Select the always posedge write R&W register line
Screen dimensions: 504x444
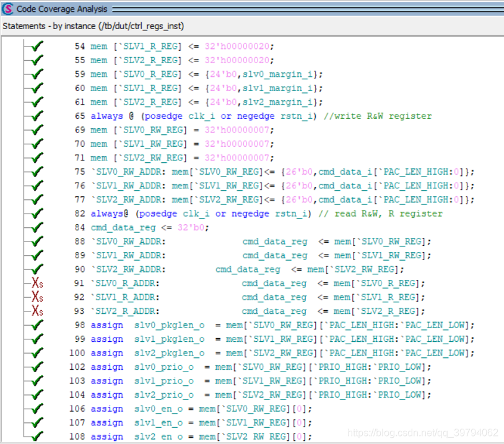[x=253, y=116]
